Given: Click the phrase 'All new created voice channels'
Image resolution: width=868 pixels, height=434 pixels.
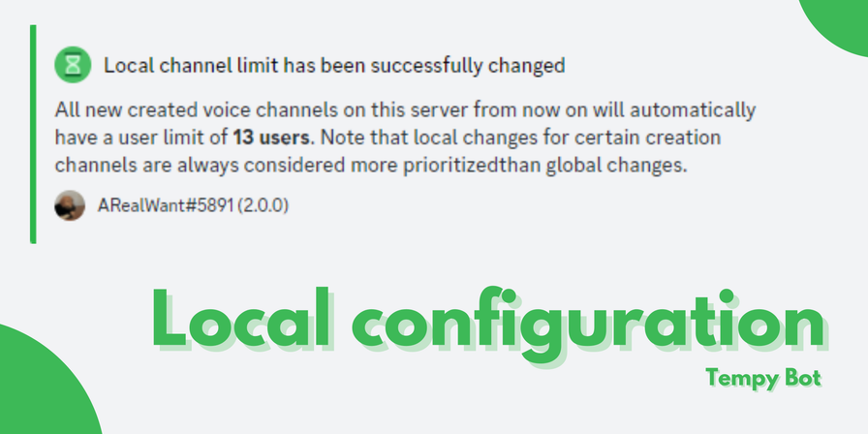Looking at the screenshot, I should (196, 110).
